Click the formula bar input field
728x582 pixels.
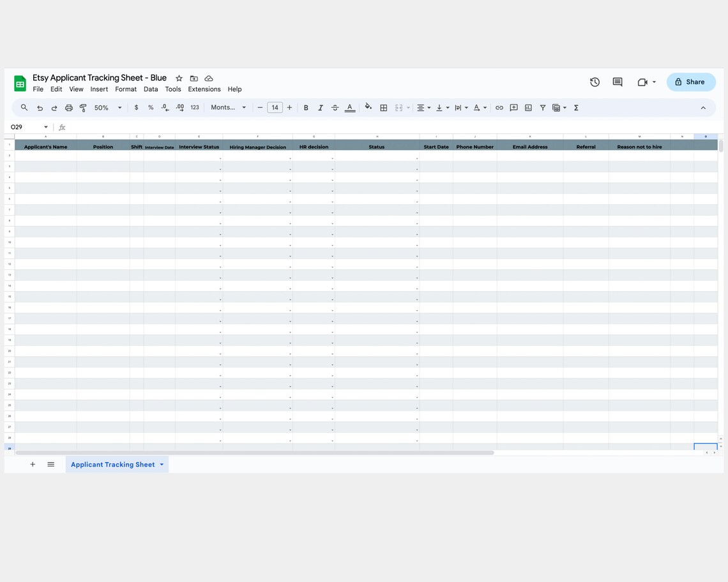[x=192, y=127]
